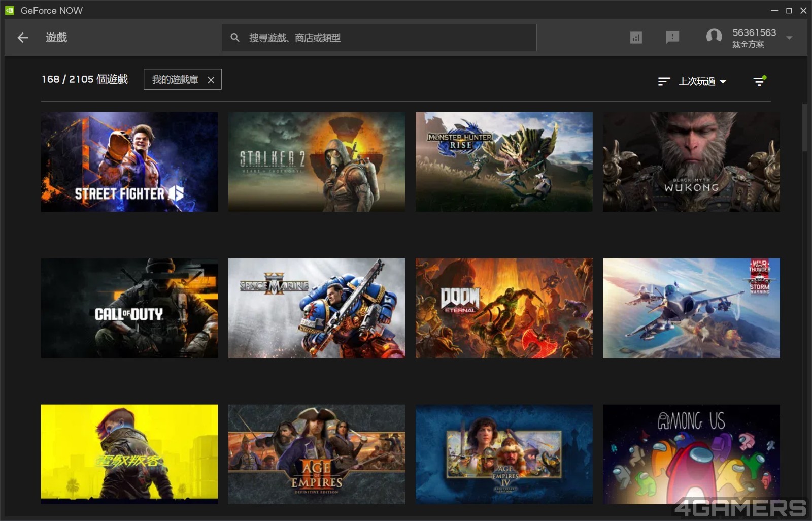The image size is (812, 521).
Task: Open the Street Fighter 6 game tile
Action: pos(129,162)
